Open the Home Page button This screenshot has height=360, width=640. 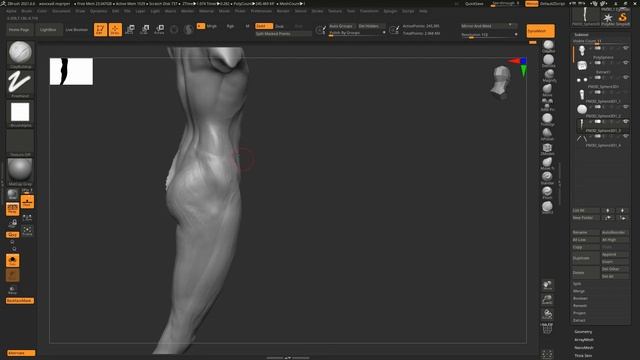pyautogui.click(x=19, y=30)
